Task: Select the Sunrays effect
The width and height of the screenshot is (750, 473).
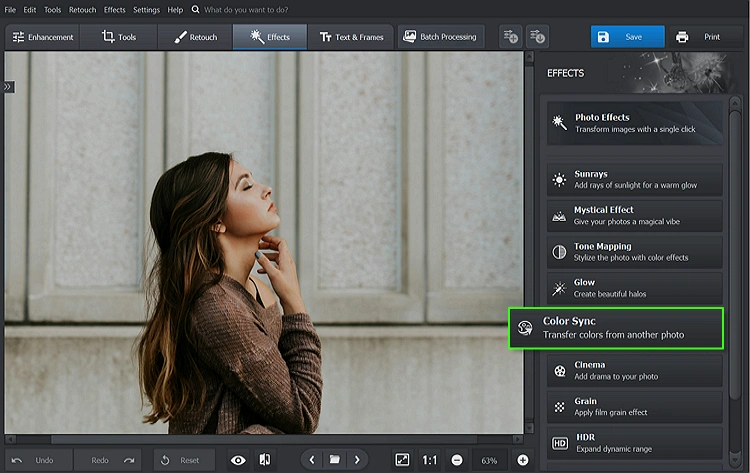Action: click(634, 179)
